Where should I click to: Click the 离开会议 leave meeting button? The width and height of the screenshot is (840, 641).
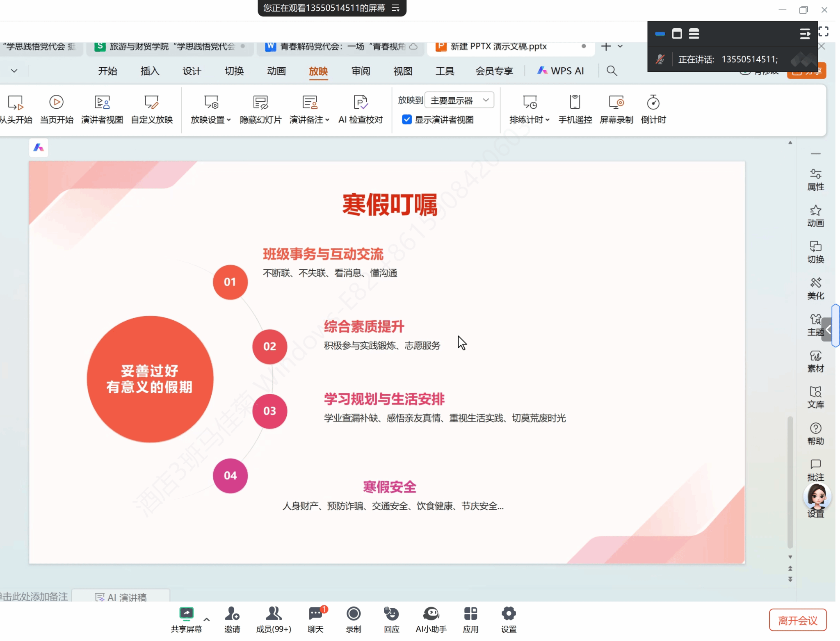[x=797, y=620]
